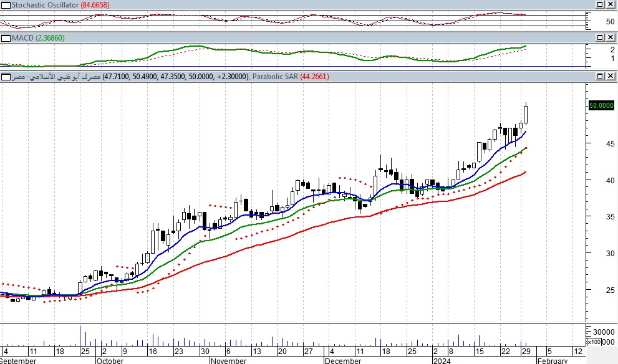The height and width of the screenshot is (364, 618).
Task: Close the MACD indicator pane
Action: (x=610, y=39)
